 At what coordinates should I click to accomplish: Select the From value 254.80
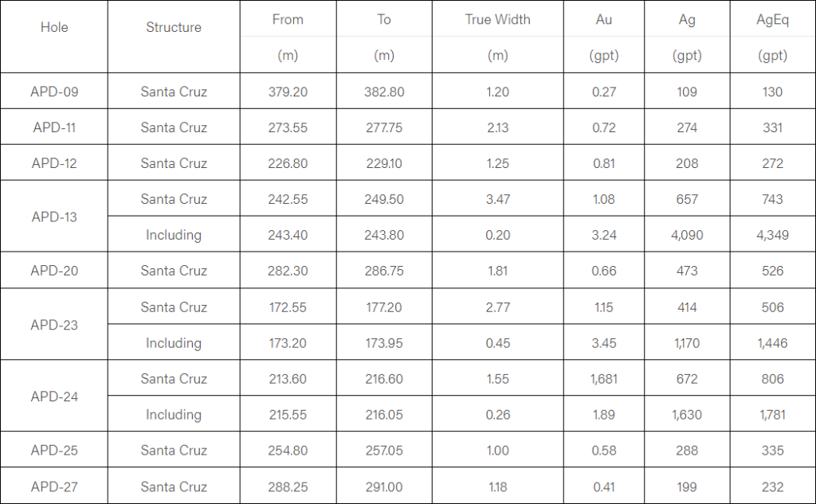point(288,451)
